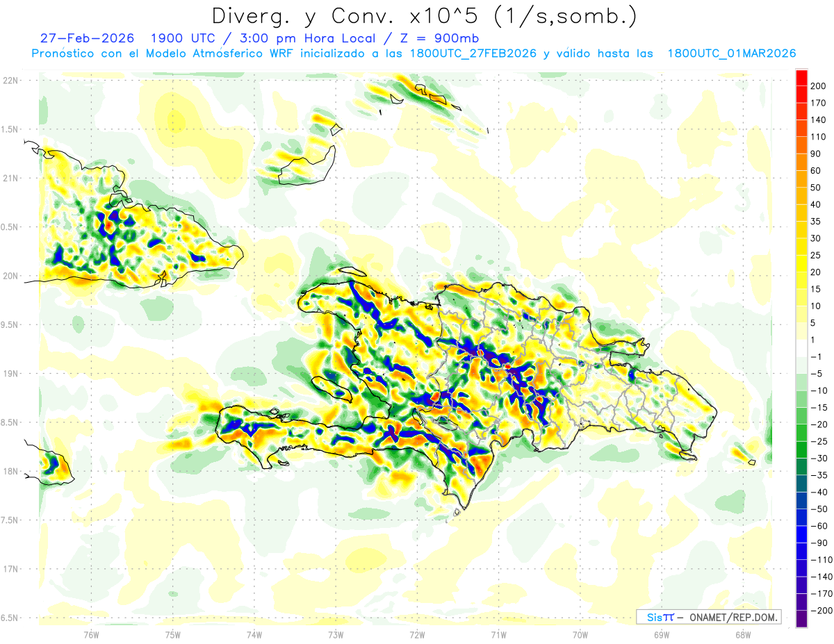Click the '22N' latitude label
This screenshot has height=644, width=834.
coord(10,81)
